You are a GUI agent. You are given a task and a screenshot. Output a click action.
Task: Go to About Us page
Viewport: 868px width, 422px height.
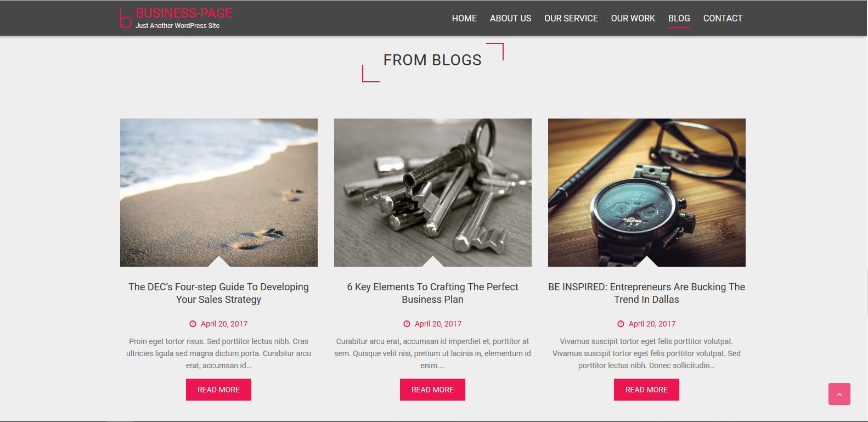(510, 18)
